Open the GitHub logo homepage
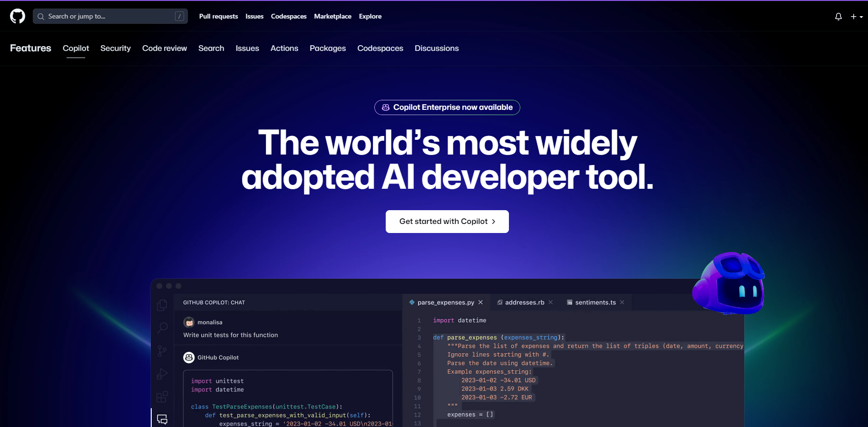The height and width of the screenshot is (427, 868). click(x=18, y=16)
